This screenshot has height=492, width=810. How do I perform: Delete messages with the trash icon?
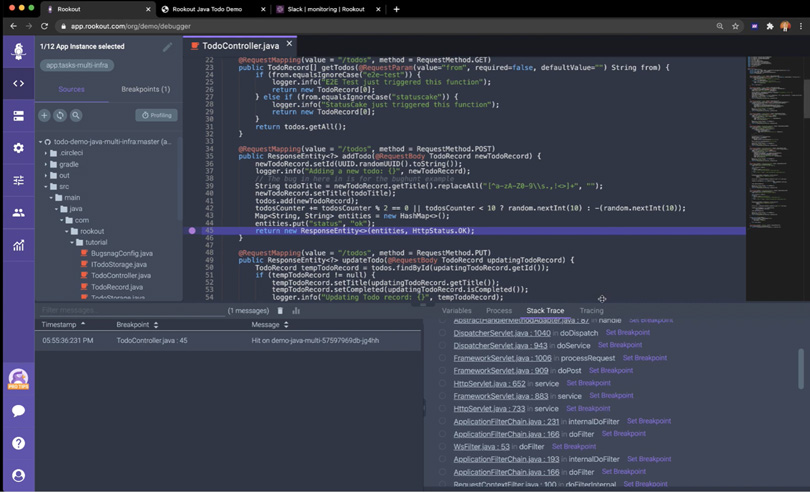click(280, 311)
